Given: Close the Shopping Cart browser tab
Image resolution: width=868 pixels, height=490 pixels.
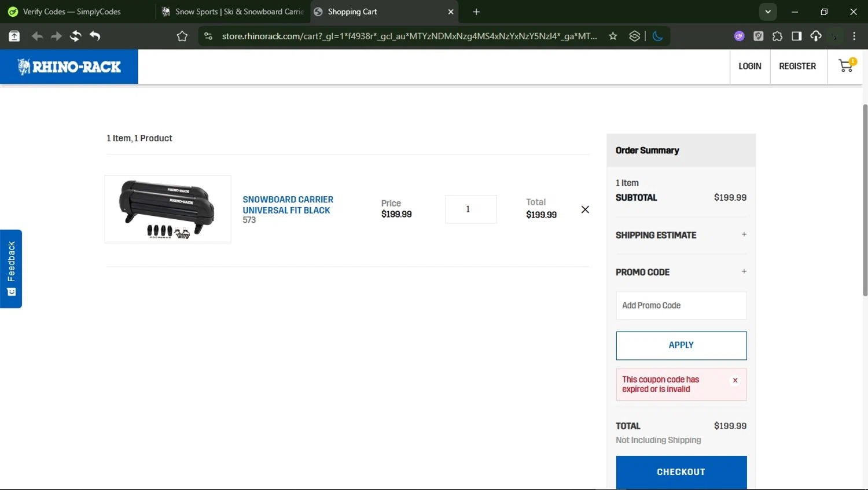Looking at the screenshot, I should click(x=451, y=12).
